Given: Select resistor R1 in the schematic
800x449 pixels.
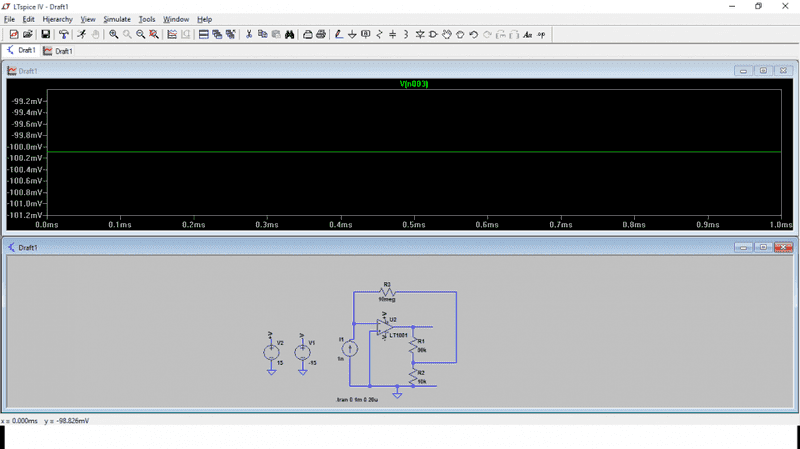Looking at the screenshot, I should point(413,346).
